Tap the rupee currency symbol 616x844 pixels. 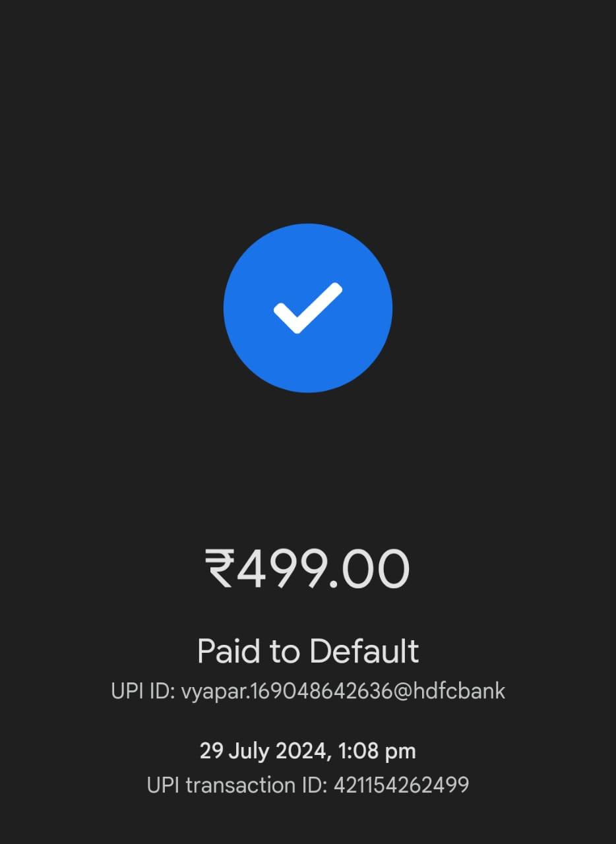coord(220,568)
